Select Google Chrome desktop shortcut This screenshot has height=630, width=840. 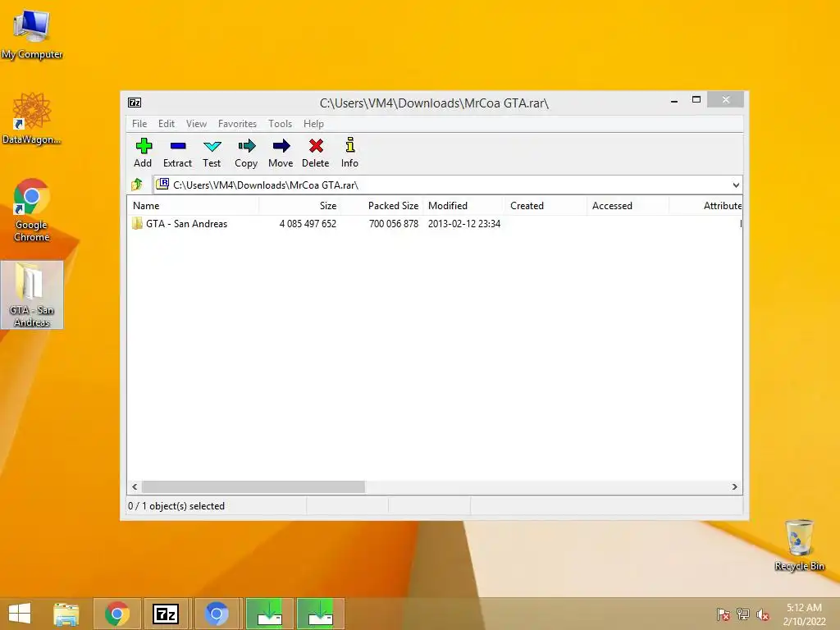tap(32, 211)
